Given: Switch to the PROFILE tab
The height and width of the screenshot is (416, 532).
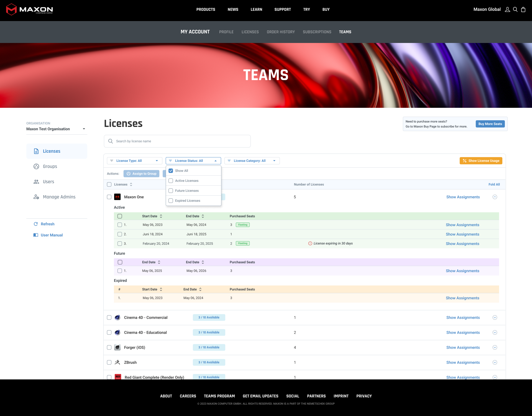Looking at the screenshot, I should (x=226, y=32).
